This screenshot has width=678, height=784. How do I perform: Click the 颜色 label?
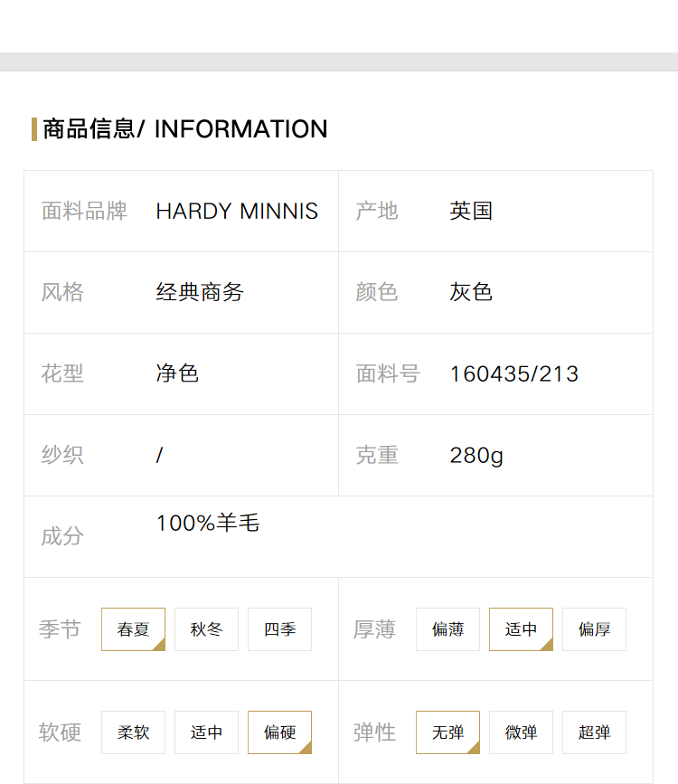click(x=377, y=292)
